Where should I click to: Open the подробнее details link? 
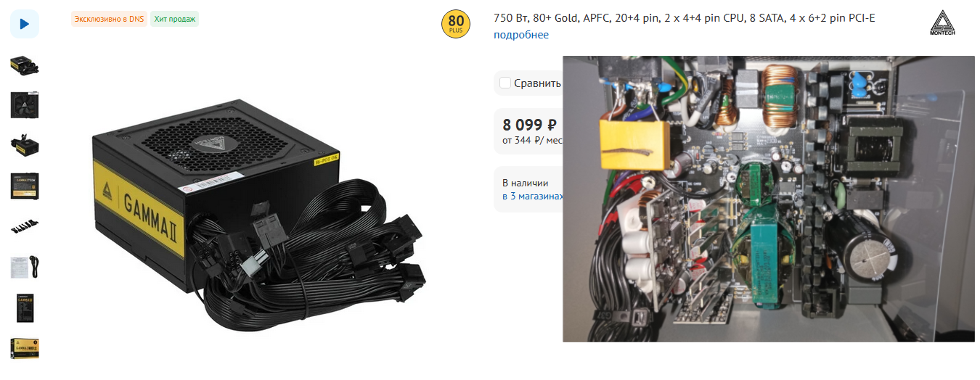click(x=520, y=35)
